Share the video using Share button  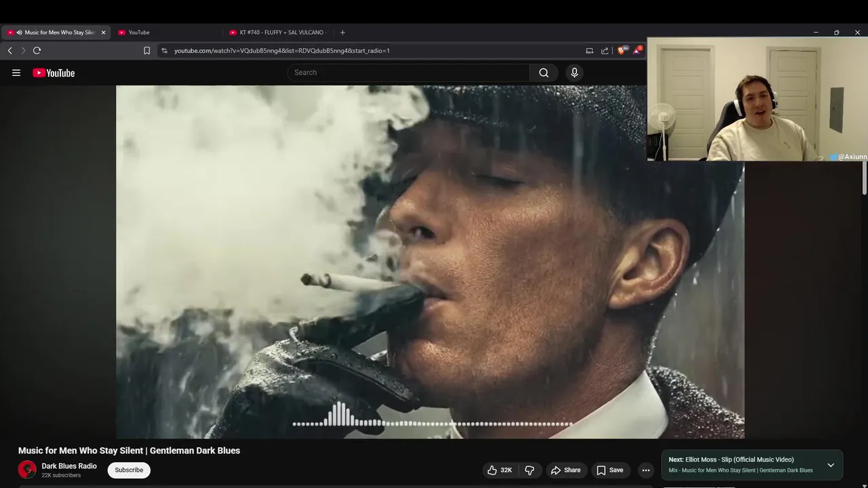566,470
